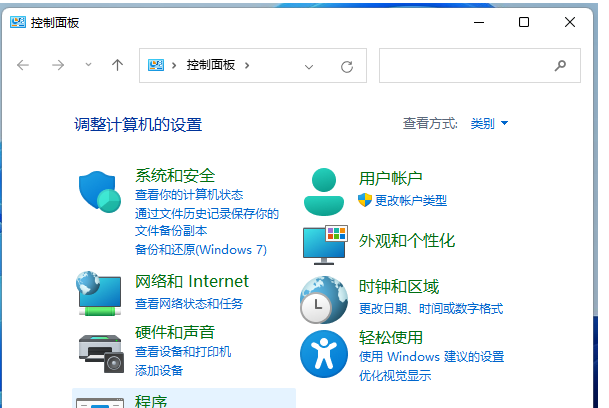Click the Control Panel icon in address bar

click(156, 65)
